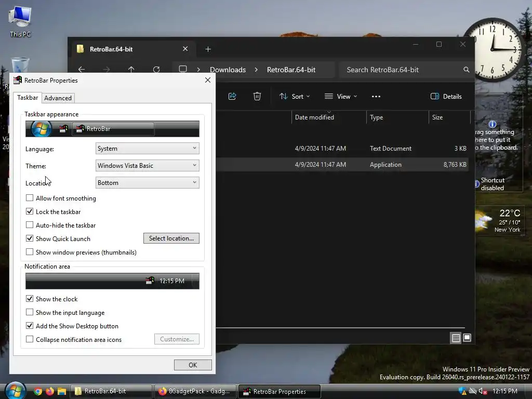Switch to RetroBar.64-bit taskbar button
Screen dimensions: 532x399
111,391
